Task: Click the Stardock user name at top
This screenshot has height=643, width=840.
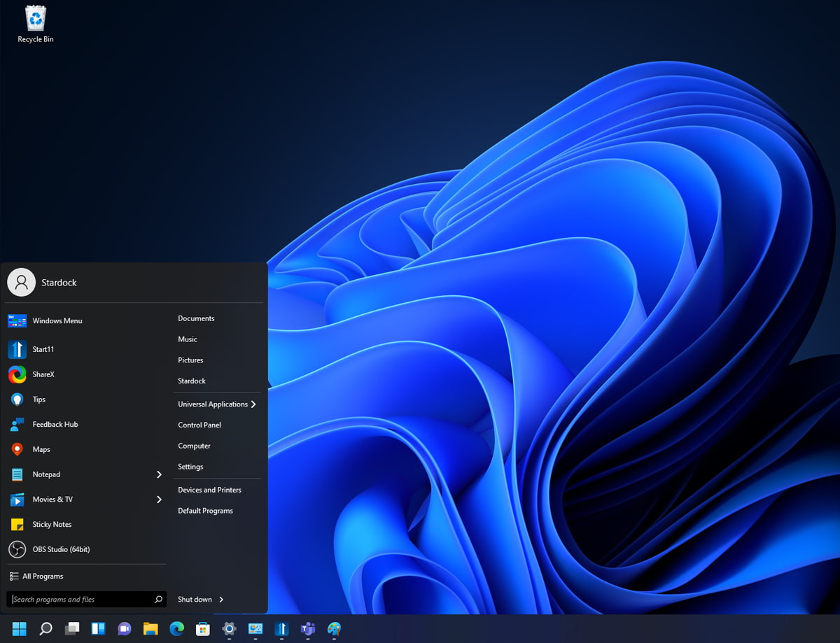Action: [x=59, y=283]
